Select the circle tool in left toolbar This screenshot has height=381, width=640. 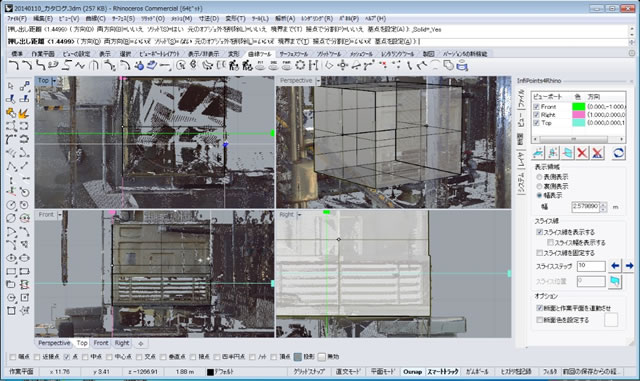pyautogui.click(x=11, y=205)
